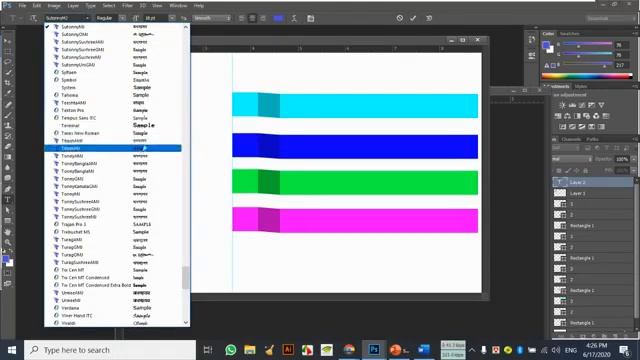Select the Gradient tool
Viewport: 640px width, 360px height.
[7, 157]
